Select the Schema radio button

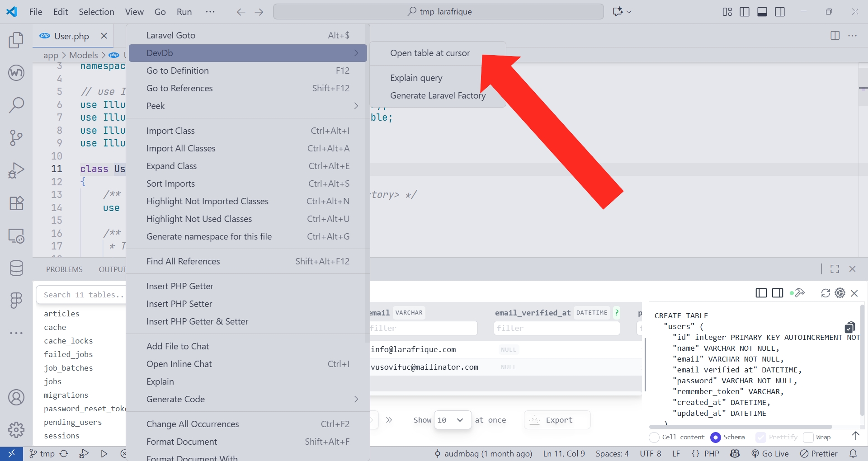(716, 437)
